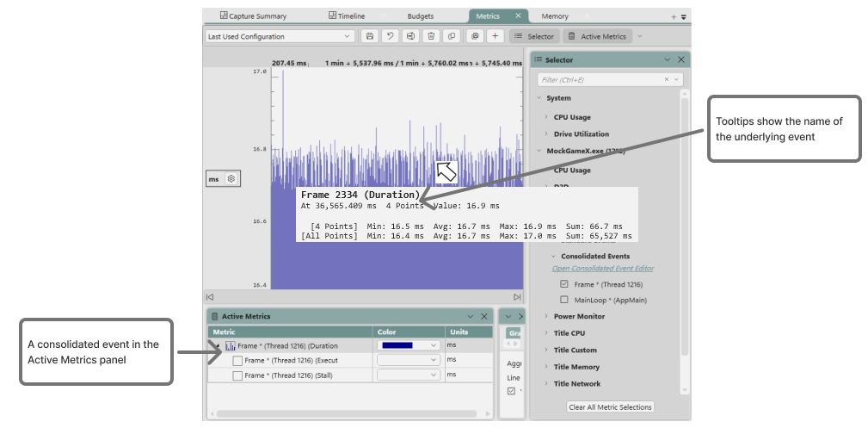The height and width of the screenshot is (428, 868).
Task: Enable Frame * (Thread 1216) (Stall) checkbox
Action: pyautogui.click(x=237, y=375)
